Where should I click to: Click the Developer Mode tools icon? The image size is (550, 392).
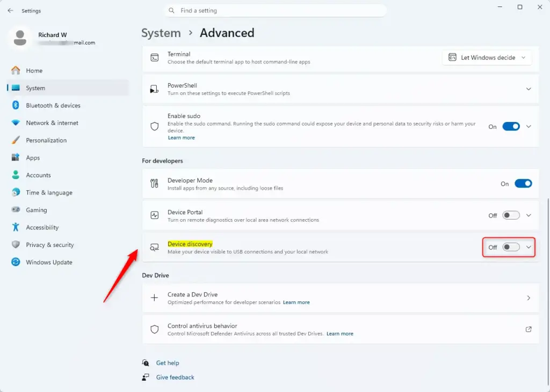[154, 183]
